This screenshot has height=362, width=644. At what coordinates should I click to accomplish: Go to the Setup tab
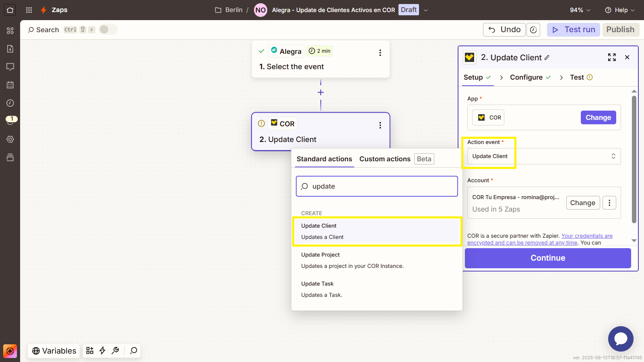[477, 77]
